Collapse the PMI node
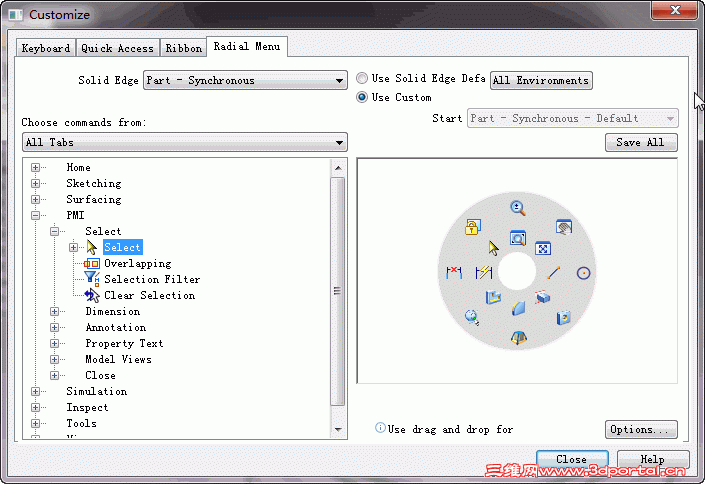Viewport: 705px width, 484px height. (36, 215)
